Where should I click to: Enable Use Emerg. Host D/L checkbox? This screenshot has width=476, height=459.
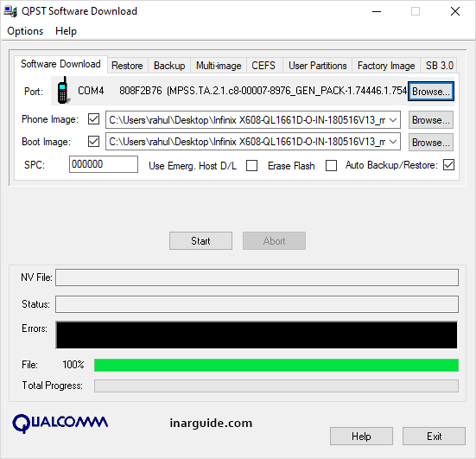pyautogui.click(x=251, y=166)
